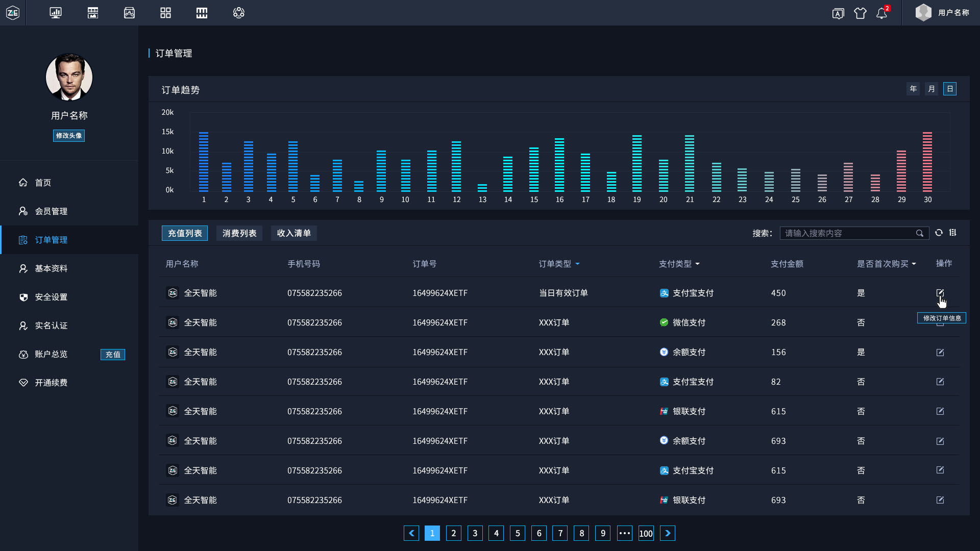Switch to 充值列表 tab
Image resolution: width=980 pixels, height=551 pixels.
(185, 233)
